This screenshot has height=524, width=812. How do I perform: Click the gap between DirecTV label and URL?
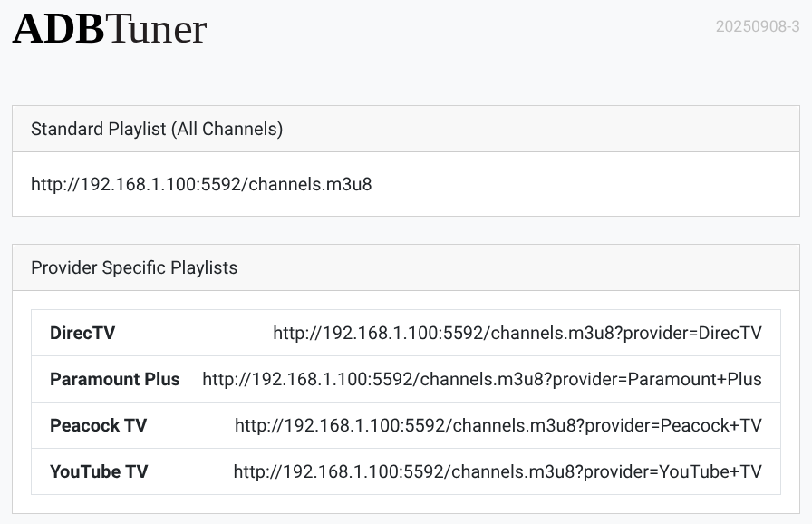click(195, 333)
